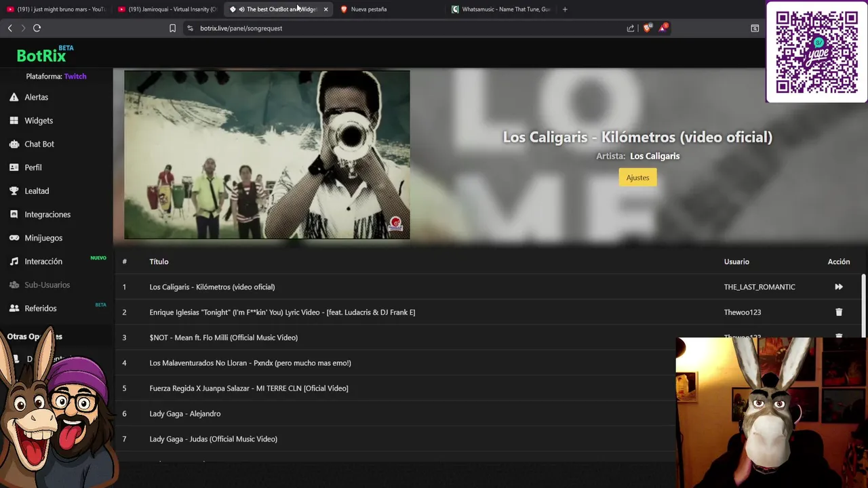Viewport: 868px width, 488px height.
Task: Click the browser forward arrow
Action: point(23,28)
